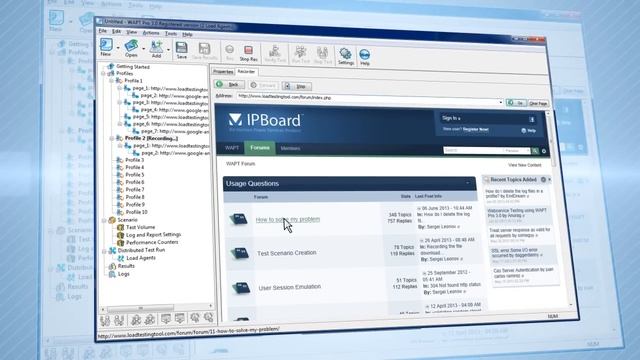Click the last icon in the bottom-left toolbar
The width and height of the screenshot is (640, 360).
click(x=209, y=317)
